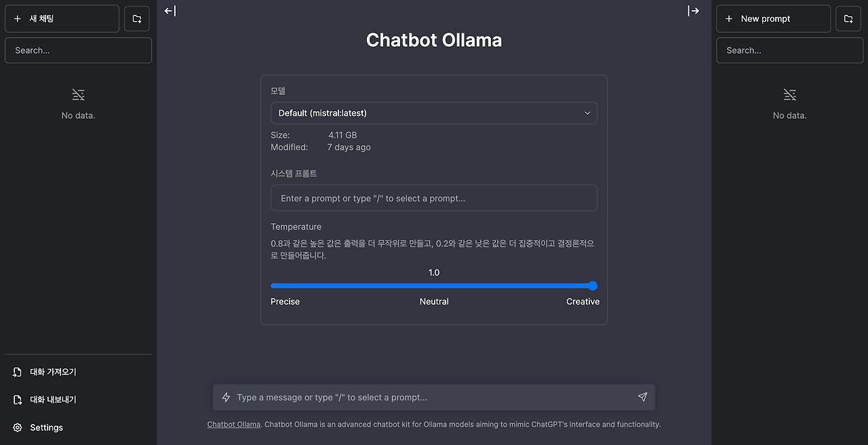
Task: Create a new prompt folder
Action: click(848, 18)
